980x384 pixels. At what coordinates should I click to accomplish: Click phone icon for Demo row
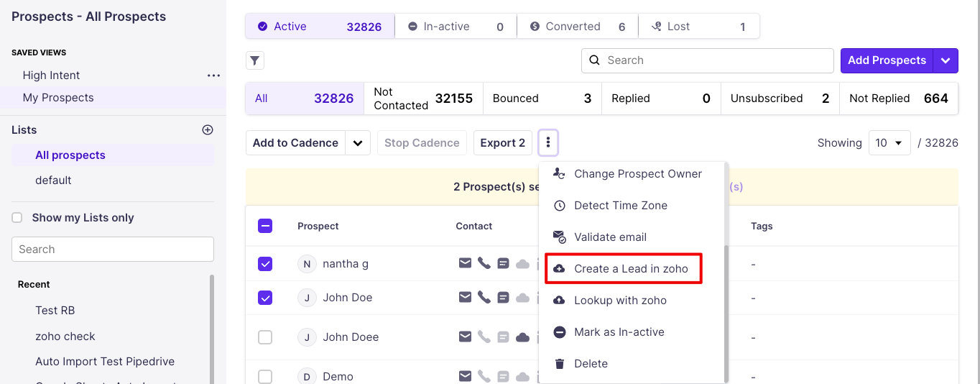click(x=484, y=377)
